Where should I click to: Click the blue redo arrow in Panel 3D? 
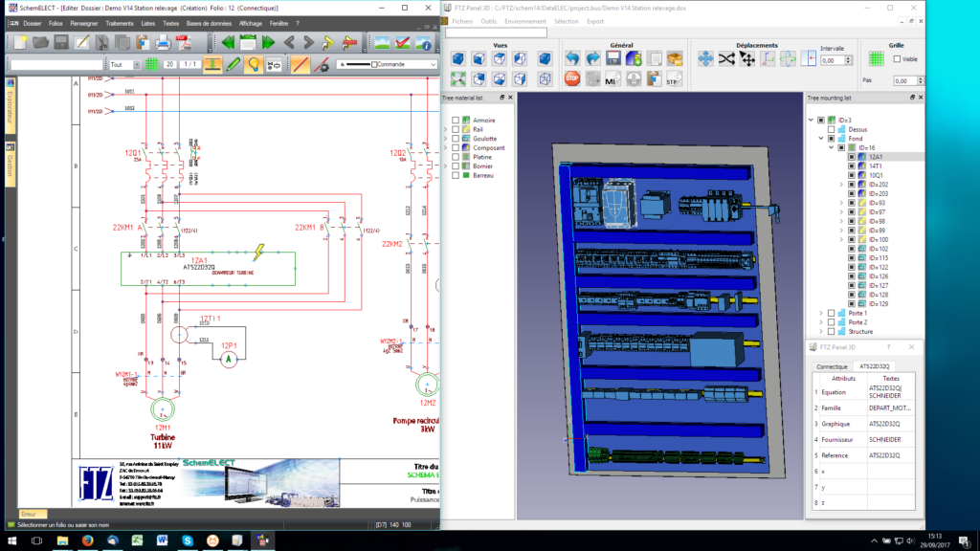pos(593,58)
